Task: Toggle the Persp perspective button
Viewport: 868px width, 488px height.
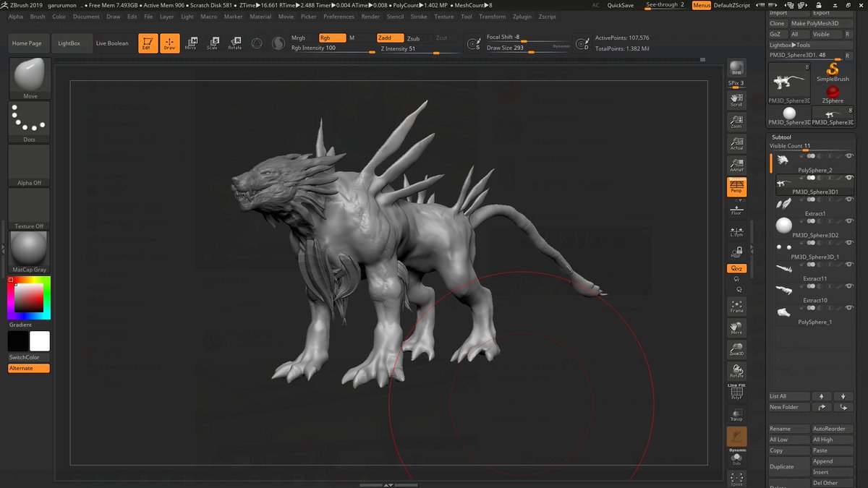Action: click(736, 187)
